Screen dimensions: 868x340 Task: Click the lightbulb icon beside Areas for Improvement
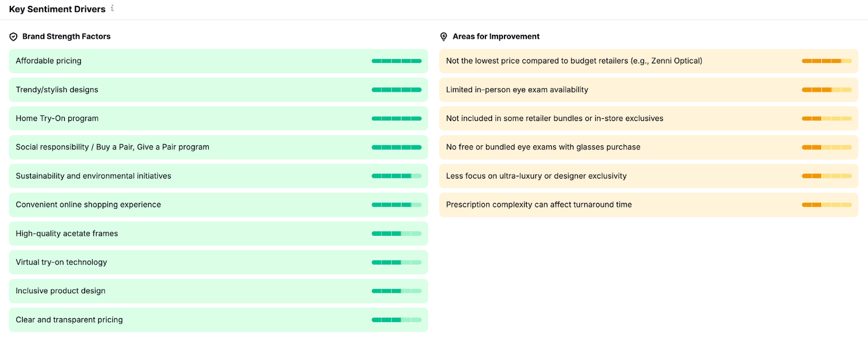point(444,37)
